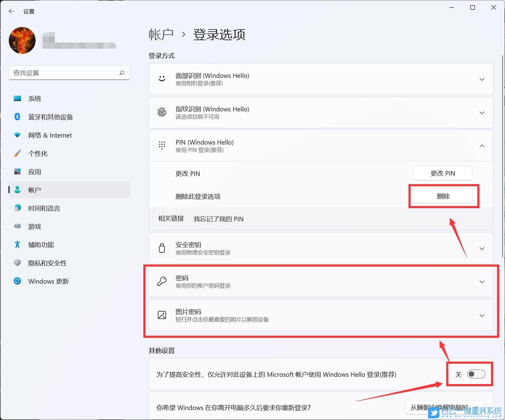Click the 更改 PIN button
This screenshot has height=420, width=505.
point(443,173)
